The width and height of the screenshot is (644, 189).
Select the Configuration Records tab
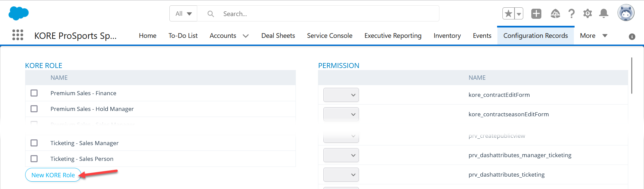point(536,36)
